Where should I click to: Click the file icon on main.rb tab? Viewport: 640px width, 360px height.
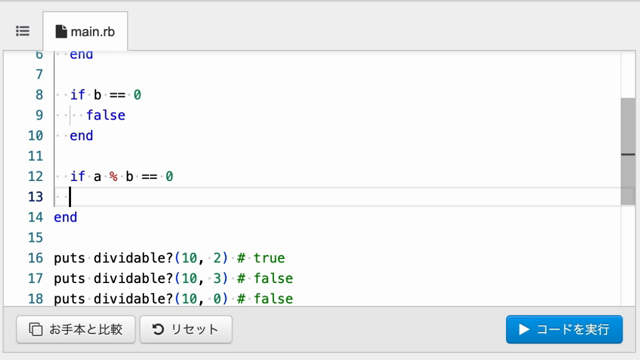coord(61,31)
